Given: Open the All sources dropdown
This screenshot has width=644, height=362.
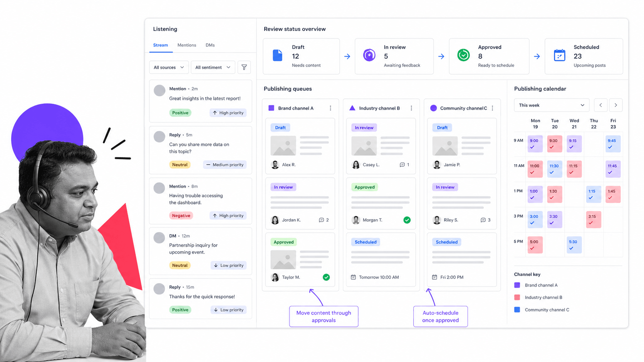Looking at the screenshot, I should coord(169,67).
